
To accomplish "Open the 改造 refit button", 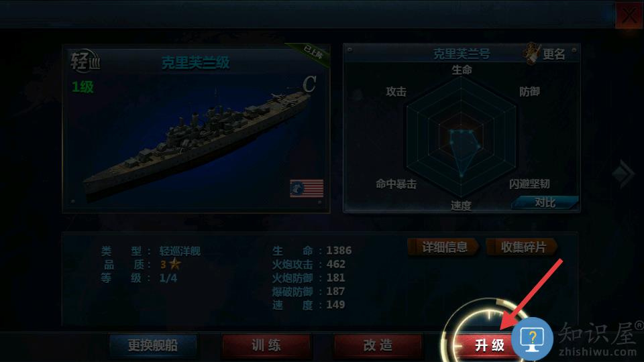I will point(378,345).
